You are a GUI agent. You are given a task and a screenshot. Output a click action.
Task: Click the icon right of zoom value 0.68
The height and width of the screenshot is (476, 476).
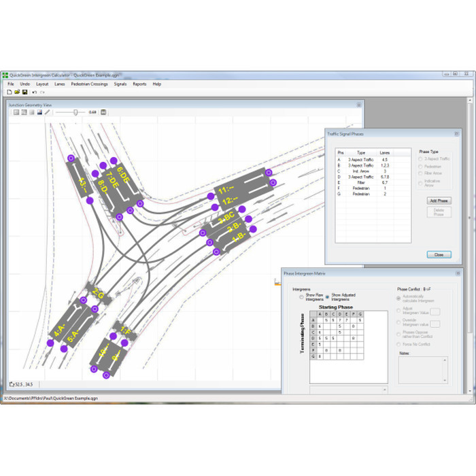103,112
